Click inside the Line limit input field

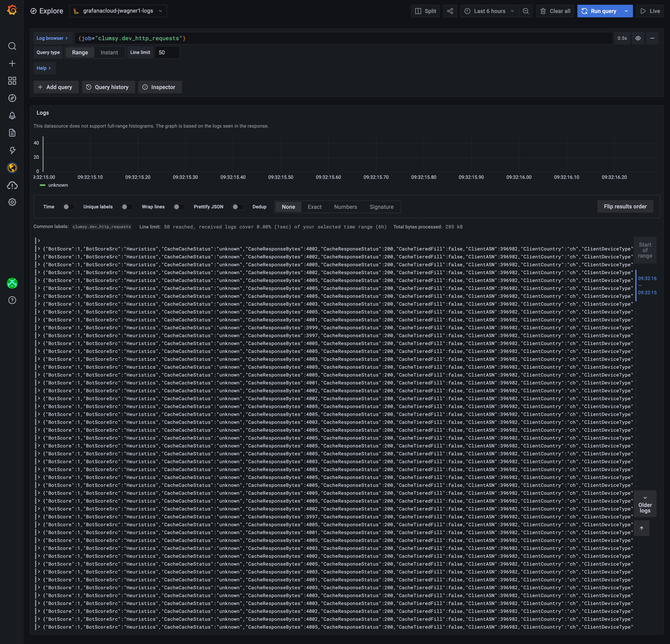[167, 52]
